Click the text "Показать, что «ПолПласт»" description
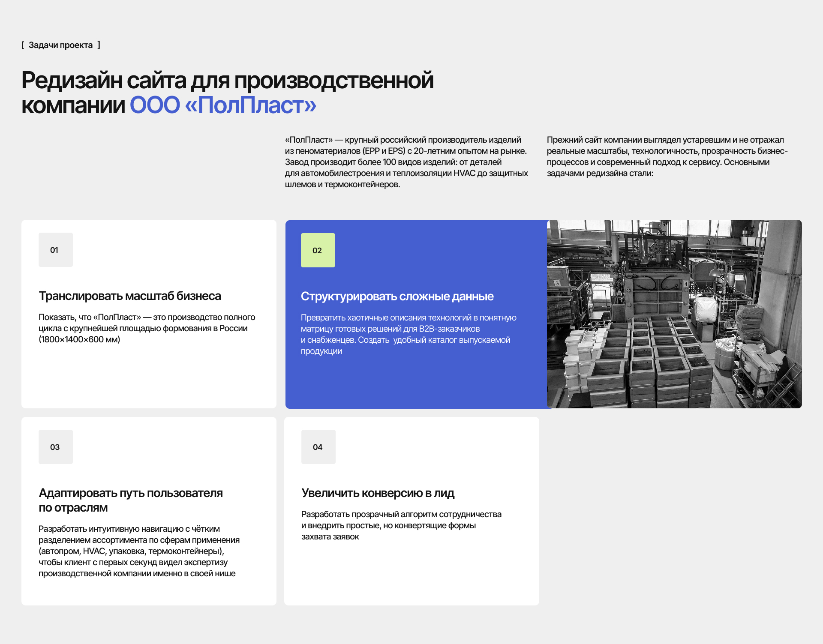The height and width of the screenshot is (644, 823). [x=147, y=328]
